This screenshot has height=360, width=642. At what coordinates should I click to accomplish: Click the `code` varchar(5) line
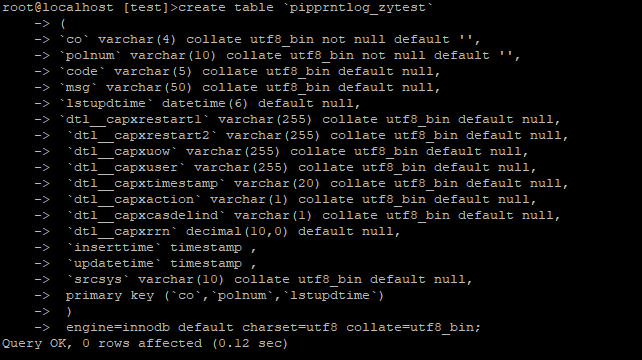click(x=250, y=71)
